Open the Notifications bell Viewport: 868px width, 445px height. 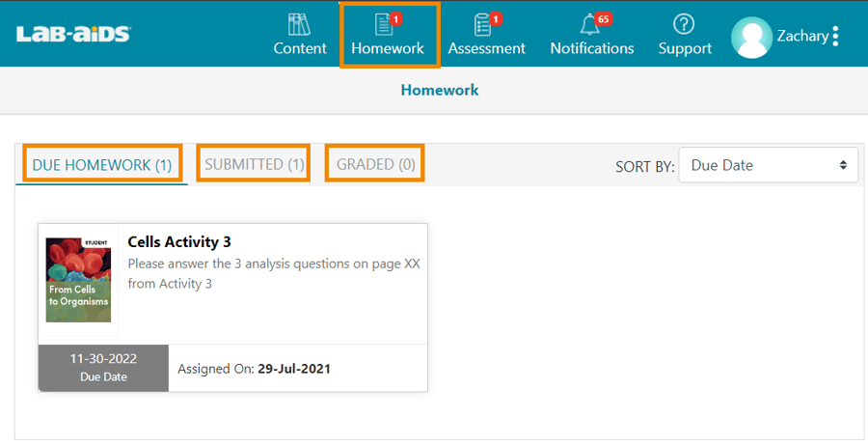[x=590, y=25]
